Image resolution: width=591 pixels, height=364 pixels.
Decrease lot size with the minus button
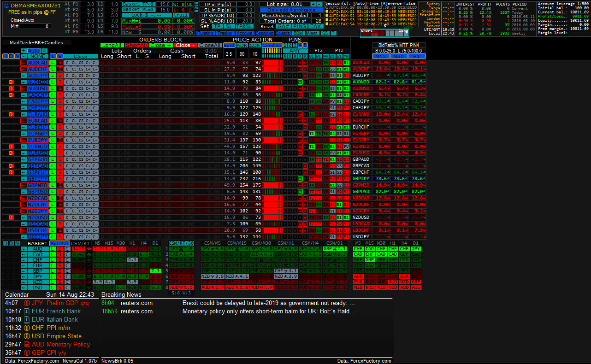tap(319, 4)
